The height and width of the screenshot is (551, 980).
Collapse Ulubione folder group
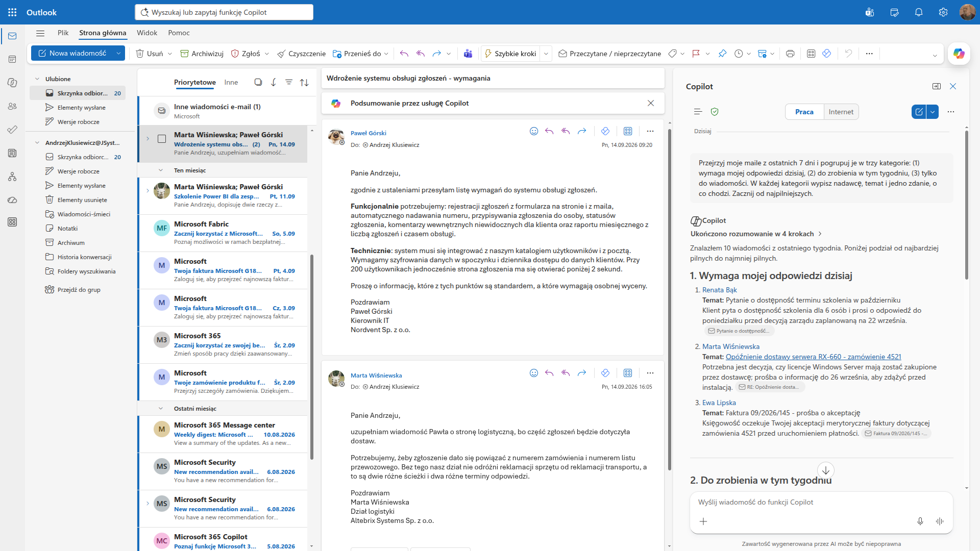(37, 79)
